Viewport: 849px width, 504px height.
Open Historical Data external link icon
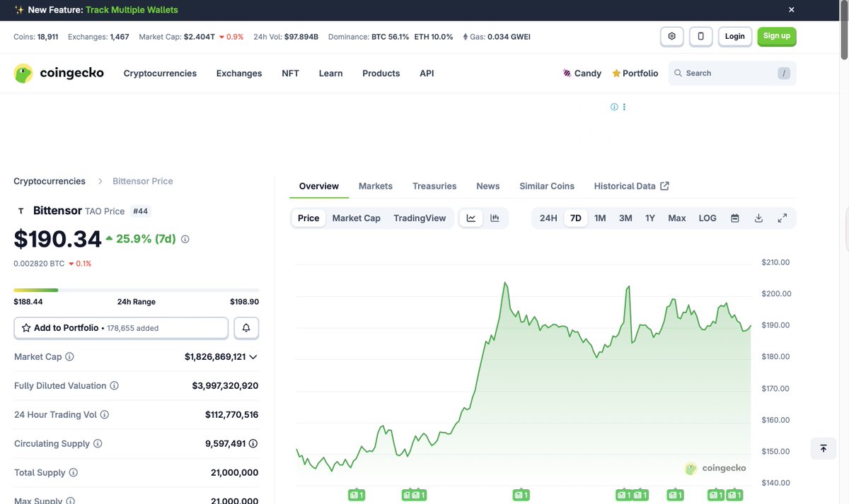(665, 186)
